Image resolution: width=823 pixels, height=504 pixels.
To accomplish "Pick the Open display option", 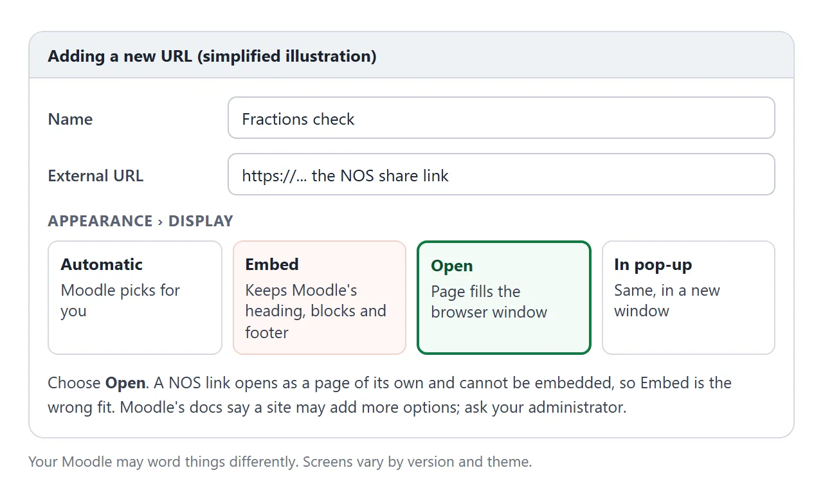I will point(504,298).
